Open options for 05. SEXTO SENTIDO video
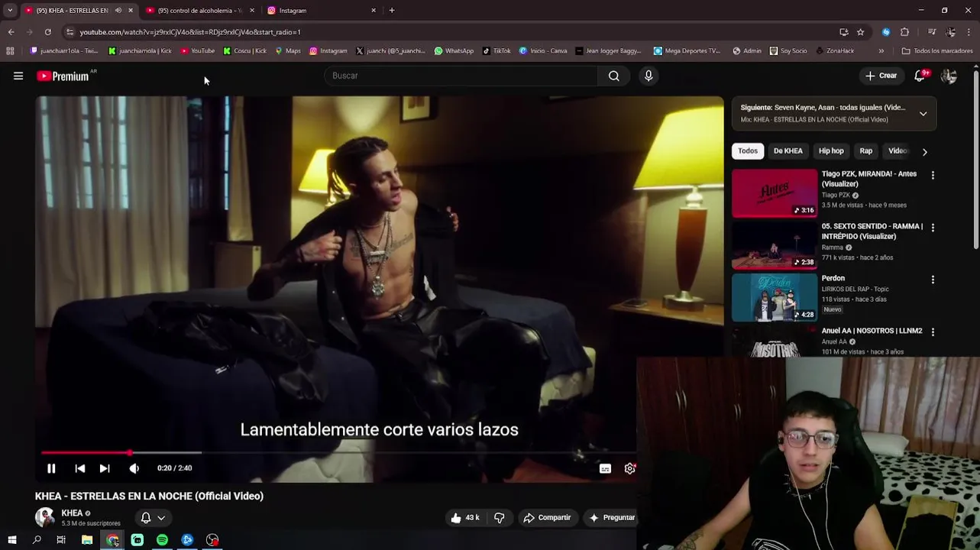Image resolution: width=980 pixels, height=550 pixels. [933, 227]
